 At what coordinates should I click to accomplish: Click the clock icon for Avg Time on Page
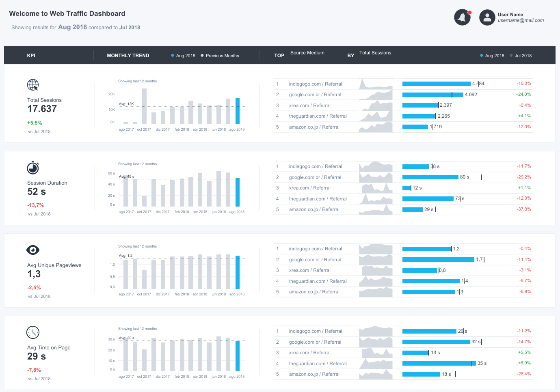coord(33,332)
